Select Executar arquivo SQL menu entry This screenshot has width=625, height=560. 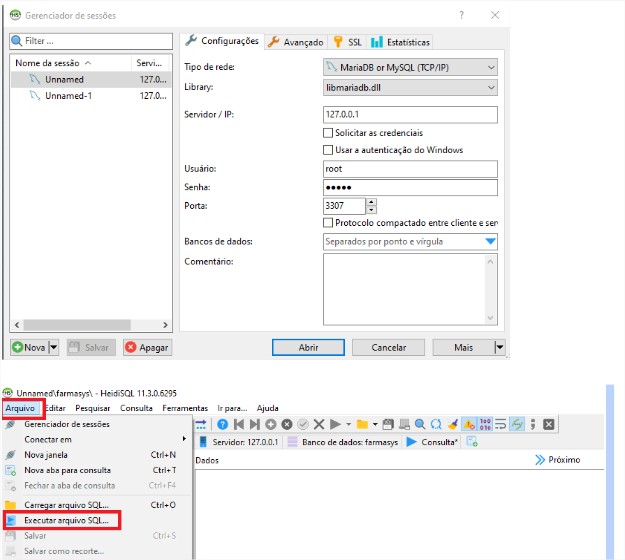pos(65,521)
